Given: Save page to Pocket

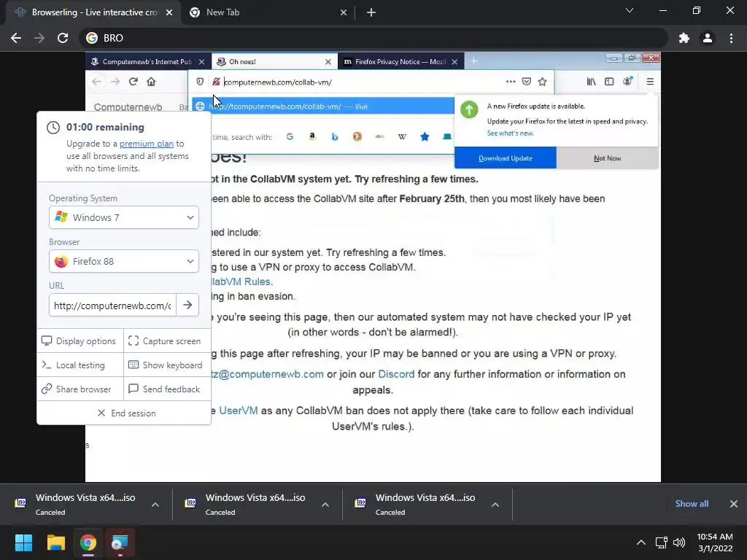Looking at the screenshot, I should click(527, 82).
